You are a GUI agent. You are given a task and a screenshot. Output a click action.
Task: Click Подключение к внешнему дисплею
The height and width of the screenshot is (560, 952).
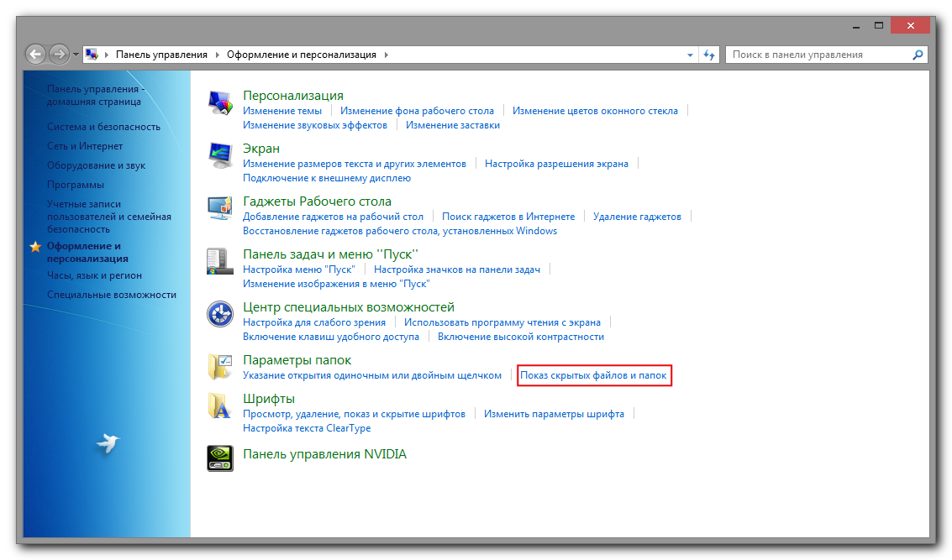pyautogui.click(x=327, y=178)
